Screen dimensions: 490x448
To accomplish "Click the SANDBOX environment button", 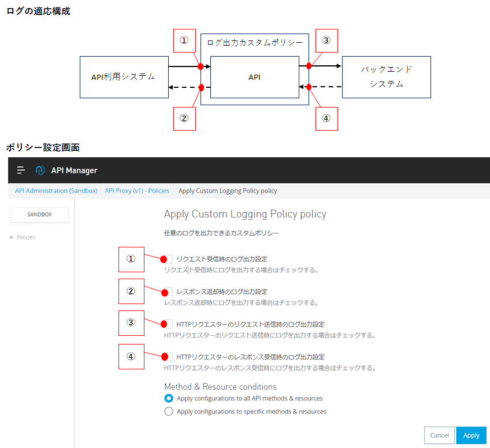I will pyautogui.click(x=39, y=214).
